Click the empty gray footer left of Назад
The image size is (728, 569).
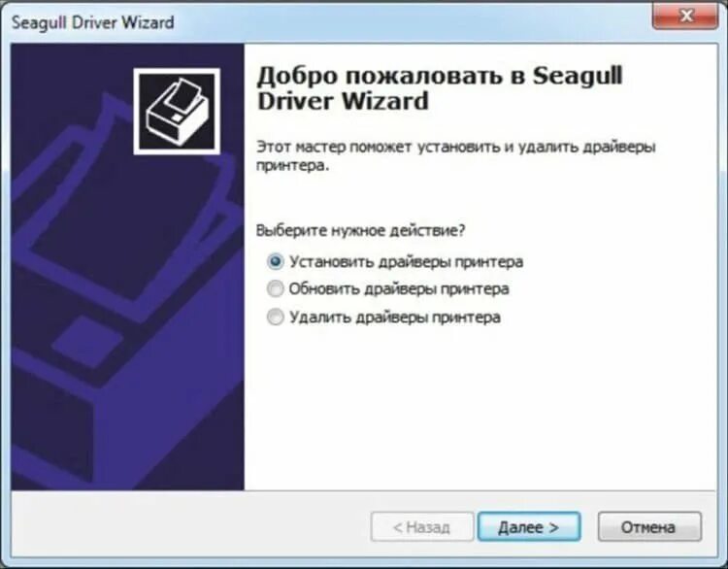[x=190, y=526]
